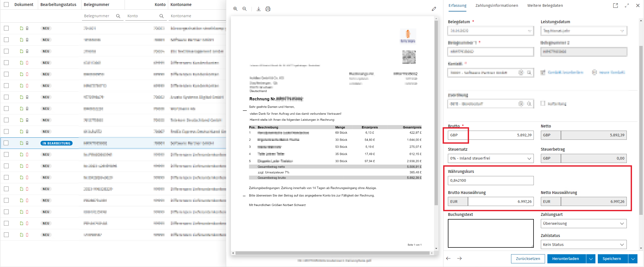
Task: Switch to the Erfassung tab
Action: click(457, 5)
